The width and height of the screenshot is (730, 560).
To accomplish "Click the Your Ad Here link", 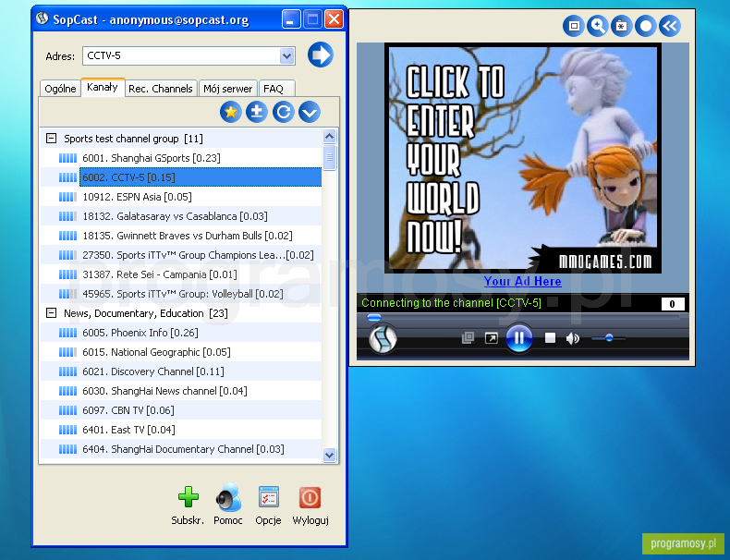I will pyautogui.click(x=522, y=281).
